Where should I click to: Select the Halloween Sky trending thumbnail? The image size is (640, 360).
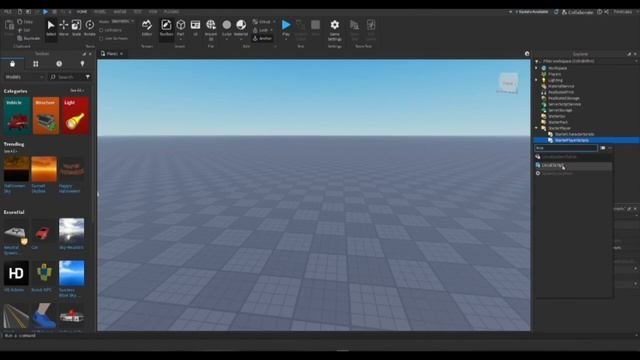(x=16, y=169)
